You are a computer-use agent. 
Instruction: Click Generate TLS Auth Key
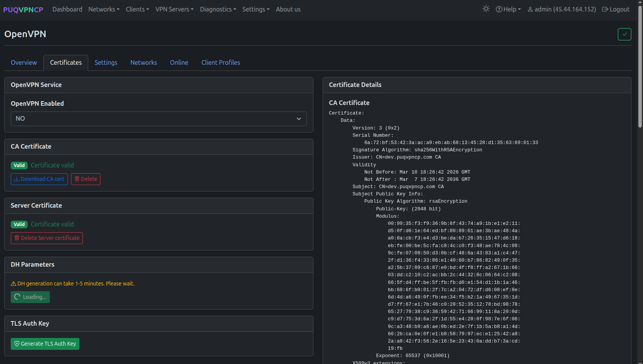pos(45,344)
